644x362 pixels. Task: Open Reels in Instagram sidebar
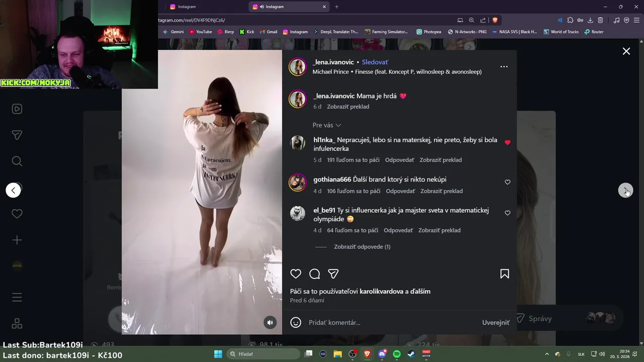(x=17, y=109)
